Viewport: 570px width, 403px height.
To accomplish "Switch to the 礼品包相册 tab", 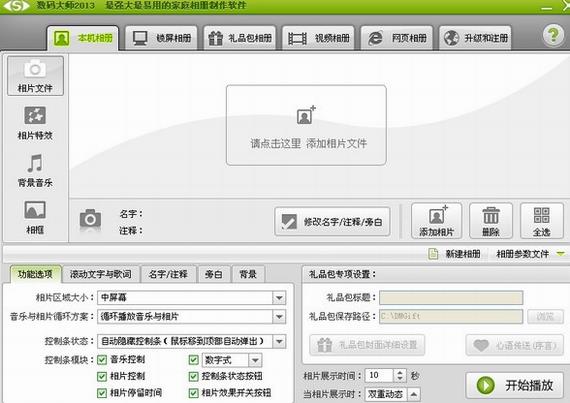I will [240, 38].
